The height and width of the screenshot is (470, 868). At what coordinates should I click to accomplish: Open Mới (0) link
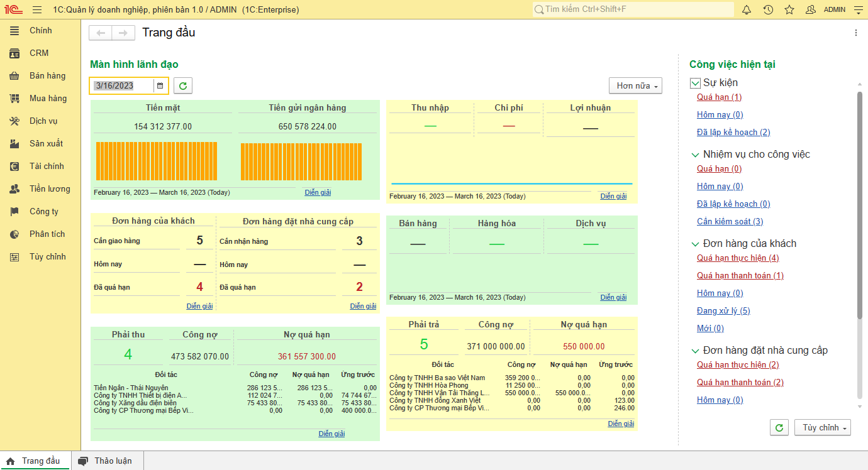(x=710, y=328)
